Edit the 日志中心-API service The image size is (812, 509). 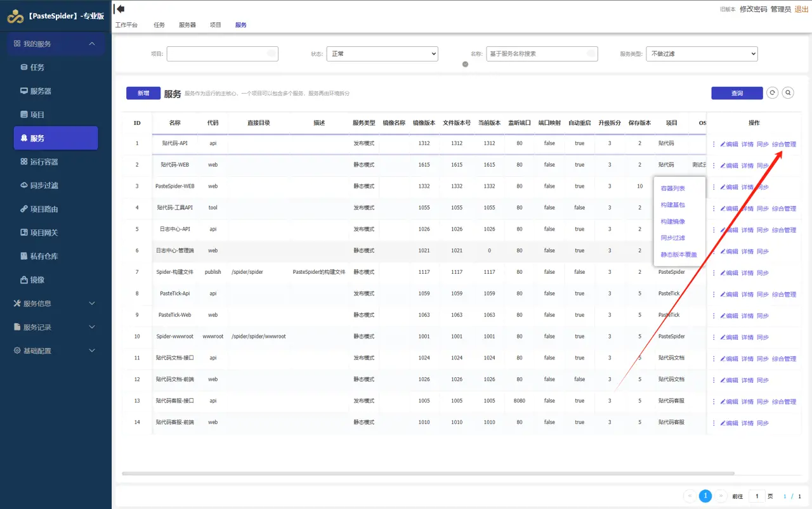pyautogui.click(x=730, y=230)
